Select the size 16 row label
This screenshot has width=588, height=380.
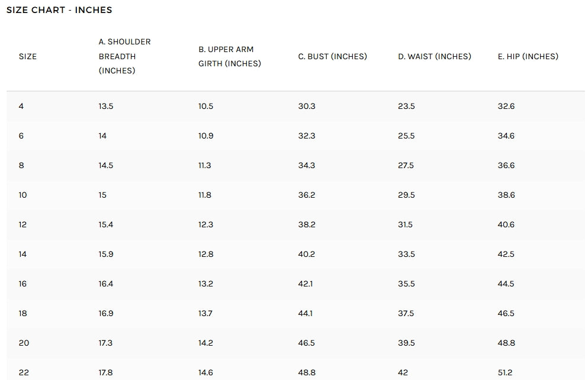coord(23,284)
